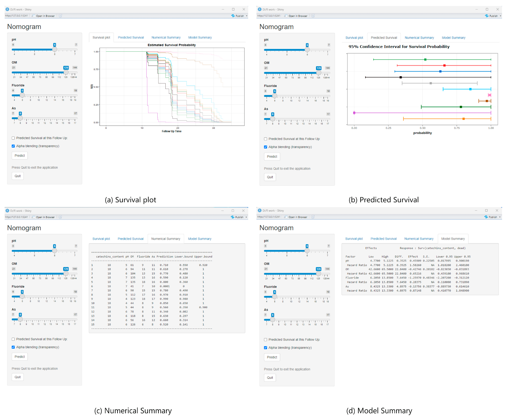The width and height of the screenshot is (507, 420).
Task: Open the Publish dropdown arrow in panel (b)
Action: coord(500,16)
